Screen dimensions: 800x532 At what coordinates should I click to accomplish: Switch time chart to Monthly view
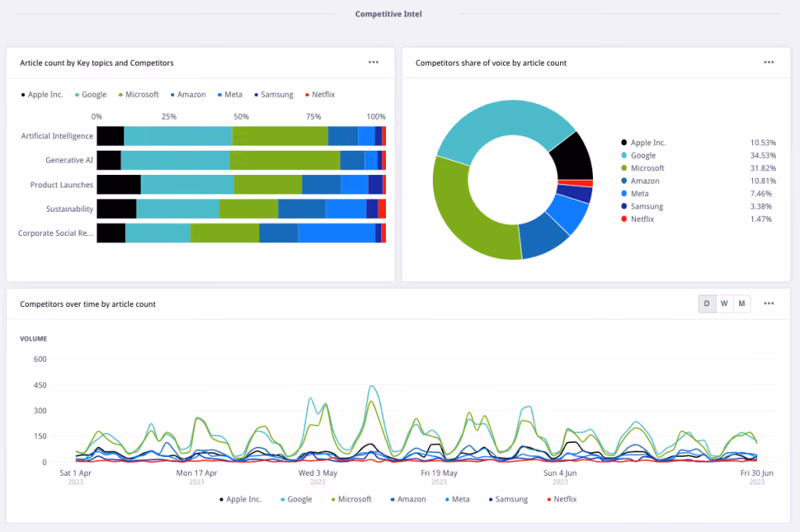(x=742, y=303)
